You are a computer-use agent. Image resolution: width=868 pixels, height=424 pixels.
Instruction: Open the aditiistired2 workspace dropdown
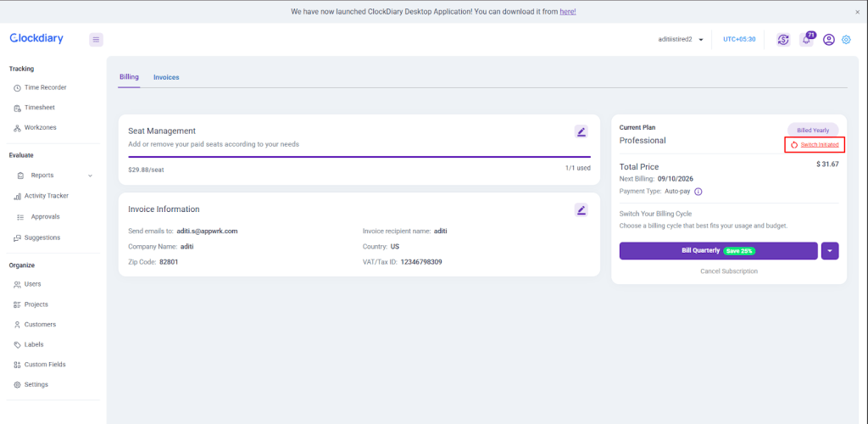pos(682,39)
